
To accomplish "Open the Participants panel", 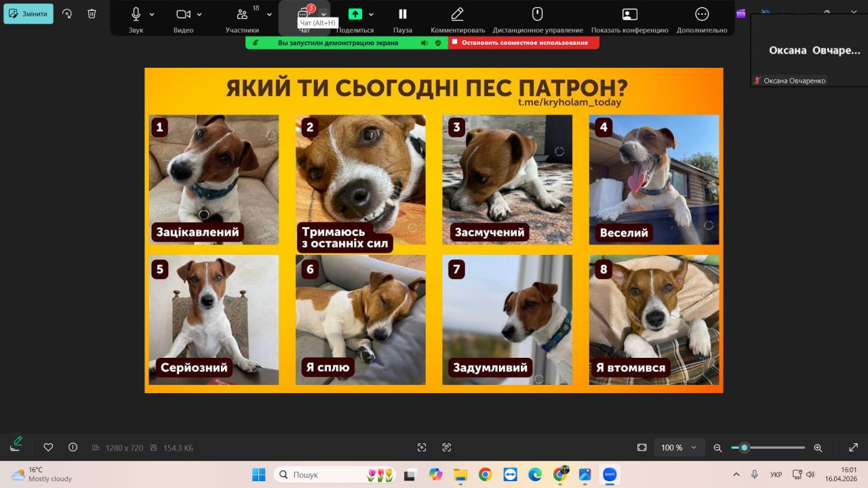I will [x=242, y=14].
